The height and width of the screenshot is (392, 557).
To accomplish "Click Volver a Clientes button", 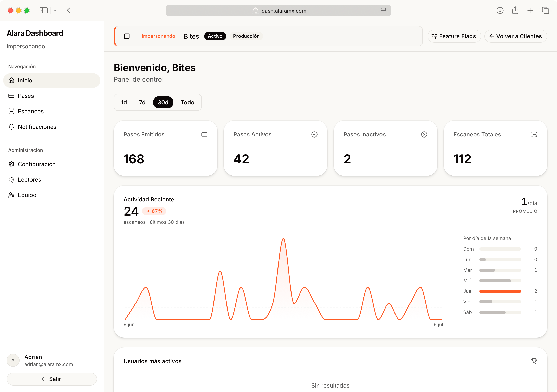I will (x=516, y=36).
